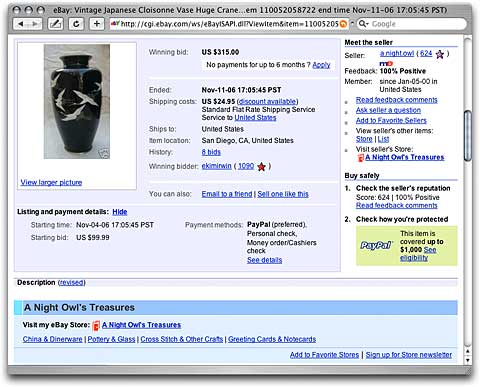Open China & Dinnerware category

(52, 339)
